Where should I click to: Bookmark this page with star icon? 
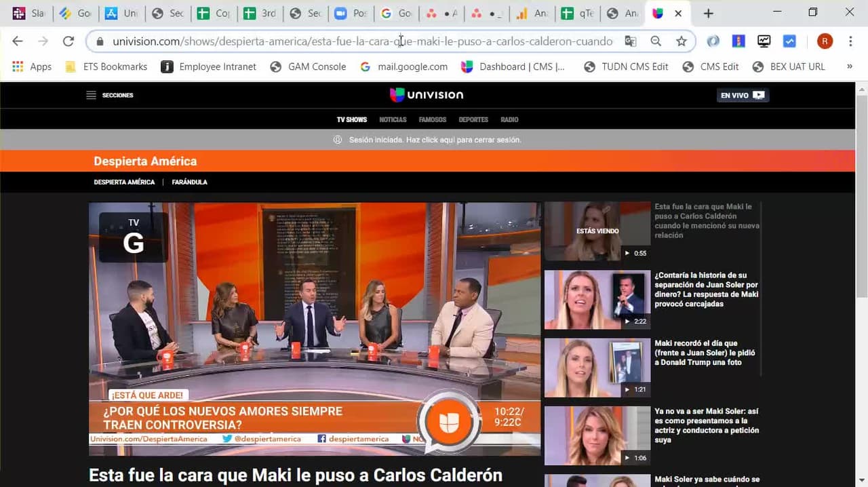point(681,41)
